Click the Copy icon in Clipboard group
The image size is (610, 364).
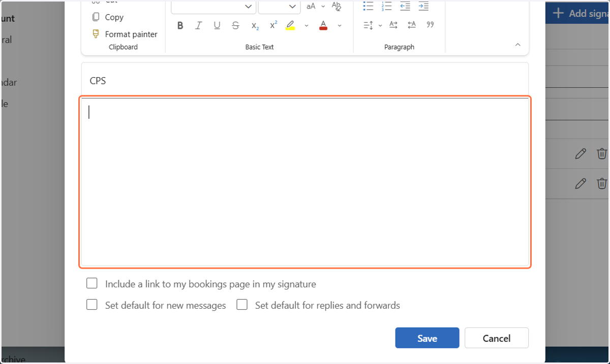coord(96,17)
